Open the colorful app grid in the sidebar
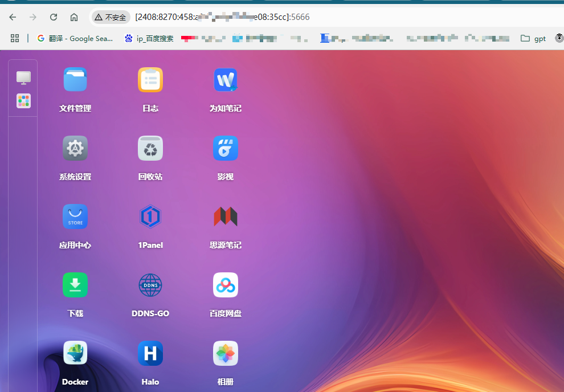This screenshot has height=392, width=564. pyautogui.click(x=24, y=101)
